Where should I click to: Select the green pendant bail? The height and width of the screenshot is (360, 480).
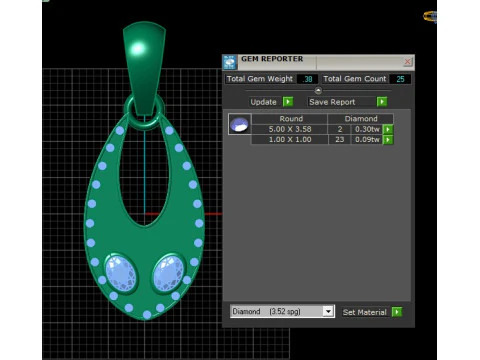click(x=144, y=68)
